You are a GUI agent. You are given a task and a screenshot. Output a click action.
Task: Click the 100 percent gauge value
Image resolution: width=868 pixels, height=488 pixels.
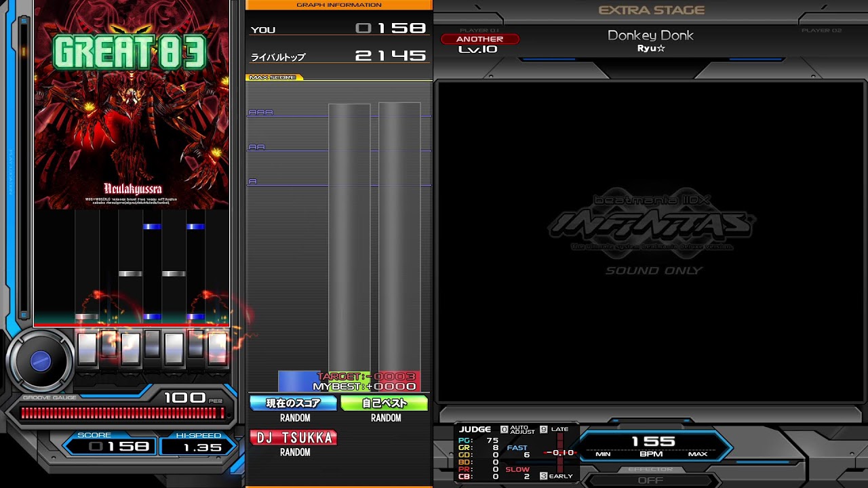point(185,398)
